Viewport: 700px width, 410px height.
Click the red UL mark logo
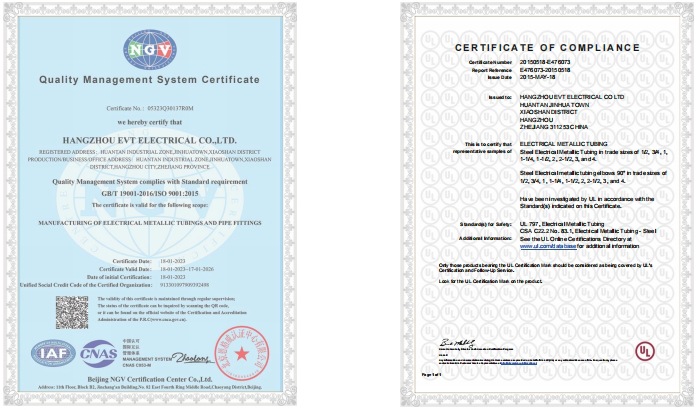645,352
